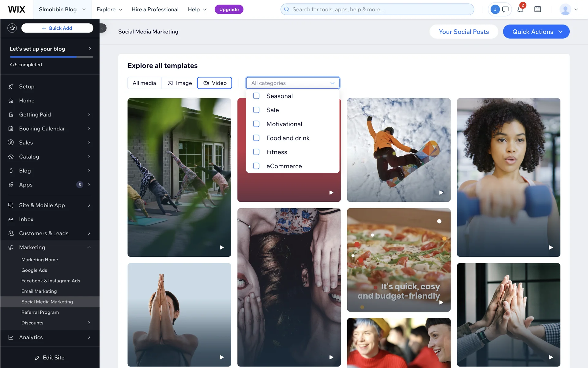Collapse the sidebar using arrow icon
588x368 pixels.
coord(103,28)
